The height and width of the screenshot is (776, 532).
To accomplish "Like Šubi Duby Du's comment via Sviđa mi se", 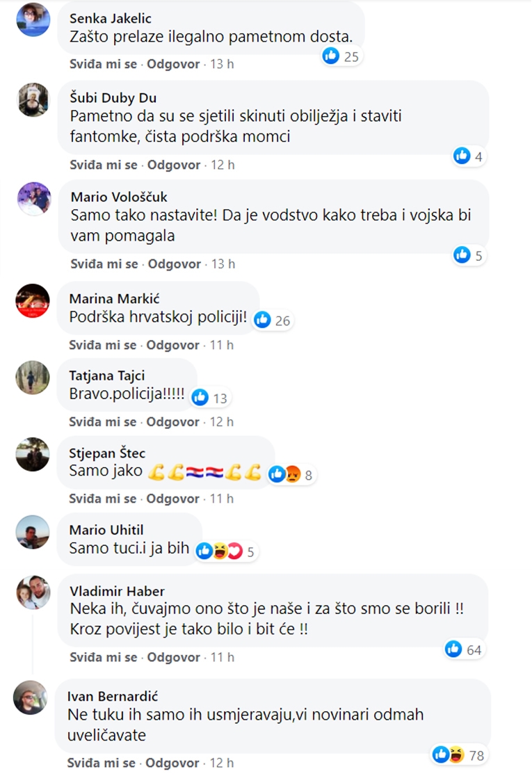I will click(104, 165).
